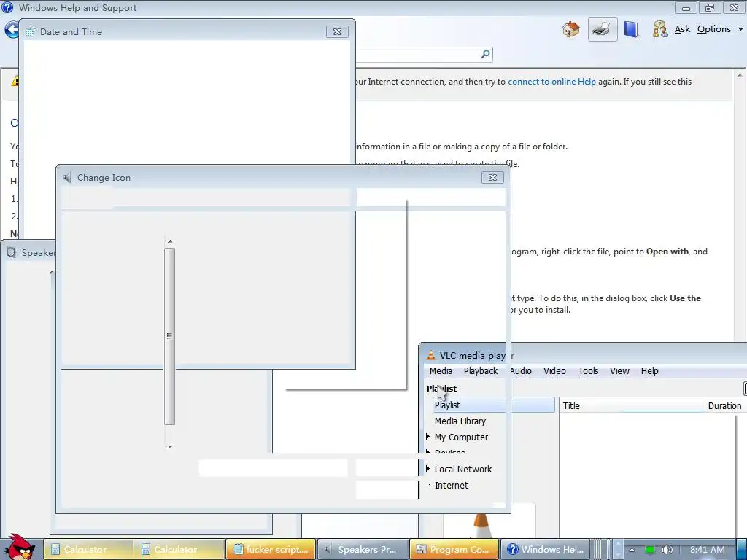
Task: Click the VLC cone title bar icon
Action: click(430, 355)
